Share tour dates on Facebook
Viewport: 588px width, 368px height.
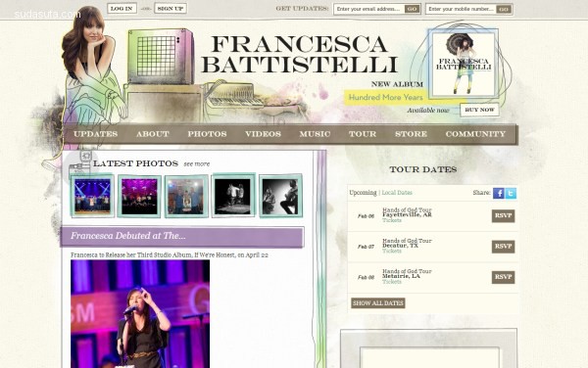(499, 193)
